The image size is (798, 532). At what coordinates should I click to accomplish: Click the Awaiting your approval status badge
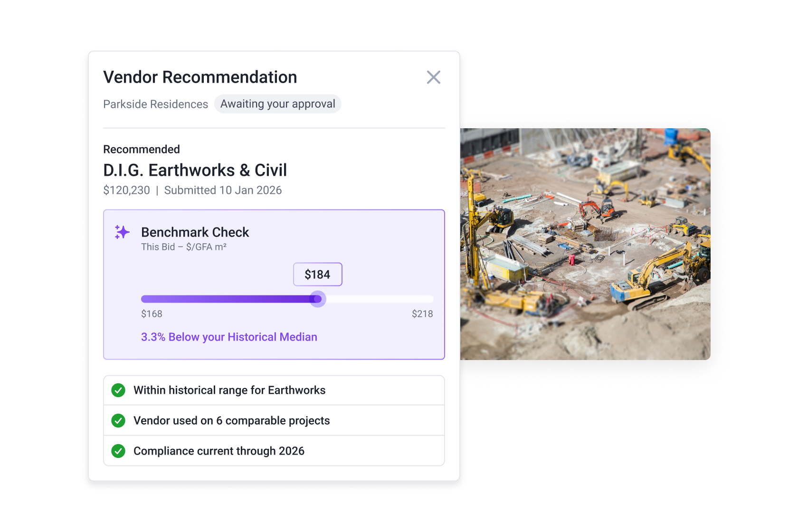(277, 104)
